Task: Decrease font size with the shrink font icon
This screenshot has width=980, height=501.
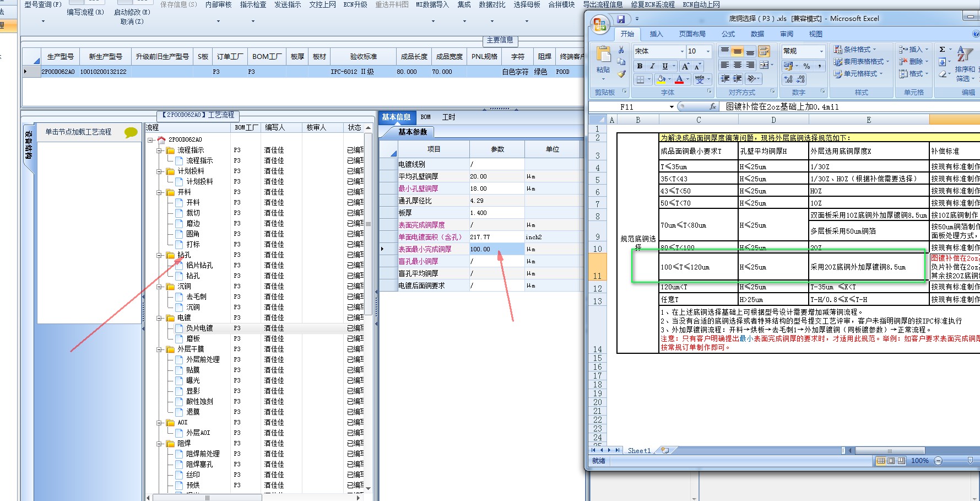Action: point(698,67)
